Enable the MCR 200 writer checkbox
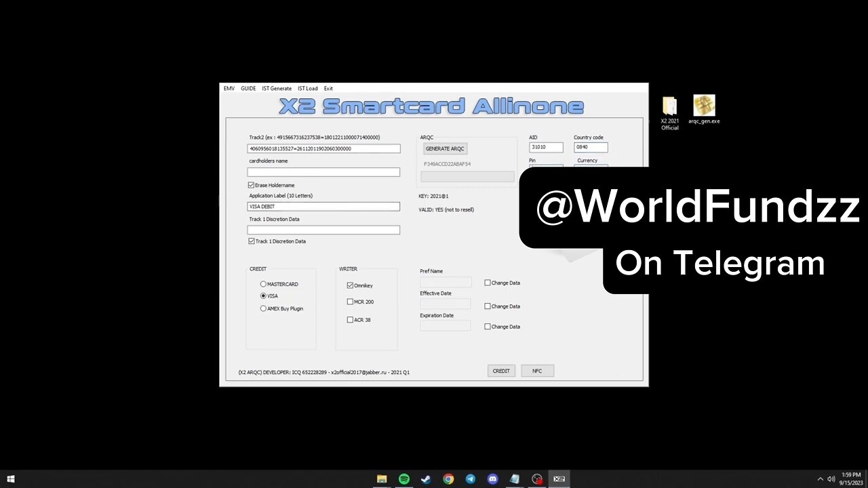Viewport: 868px width, 488px height. coord(350,302)
